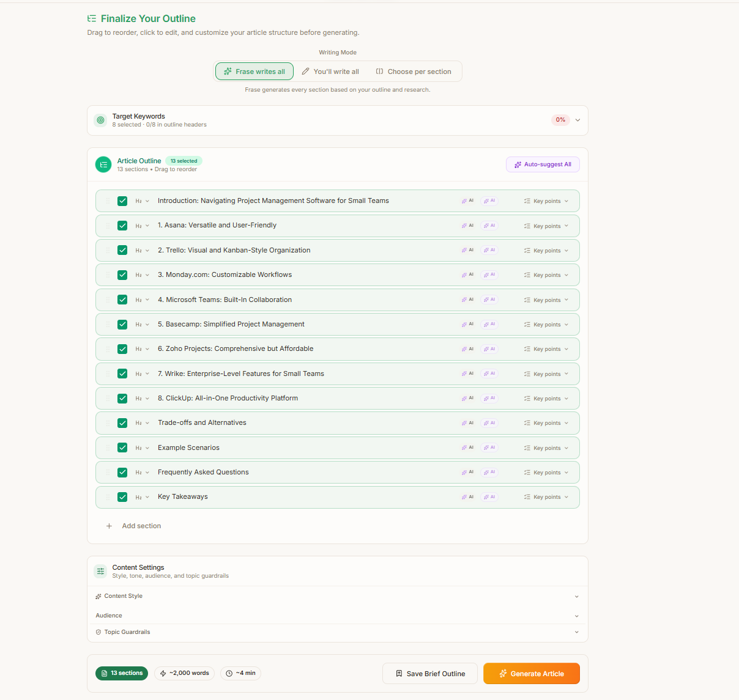Click the AI icon on the Asana section
739x700 pixels.
click(467, 226)
